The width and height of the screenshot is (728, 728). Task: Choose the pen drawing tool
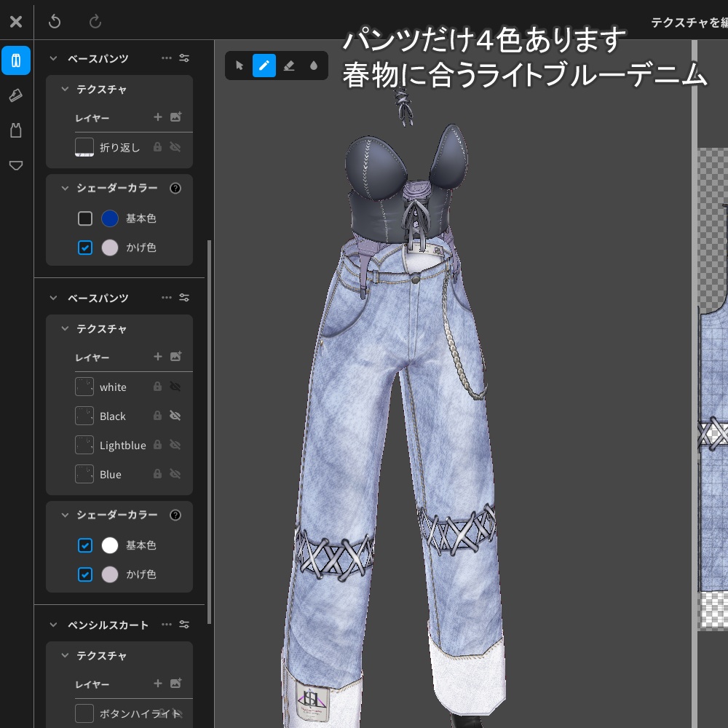[x=264, y=65]
